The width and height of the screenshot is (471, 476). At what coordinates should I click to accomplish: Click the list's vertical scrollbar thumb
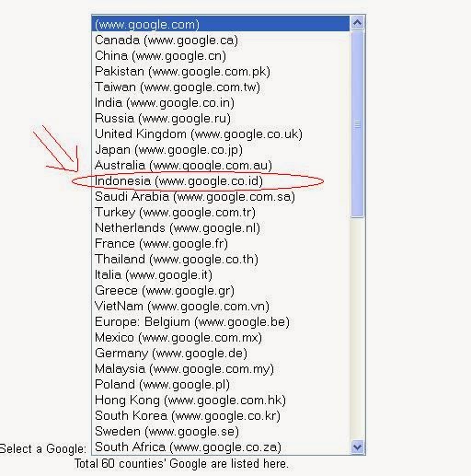pyautogui.click(x=357, y=124)
